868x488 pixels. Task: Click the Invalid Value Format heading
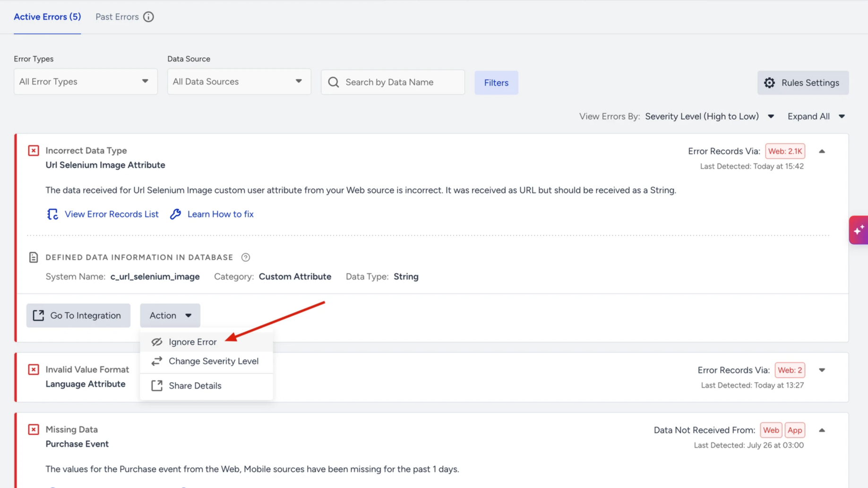point(87,369)
